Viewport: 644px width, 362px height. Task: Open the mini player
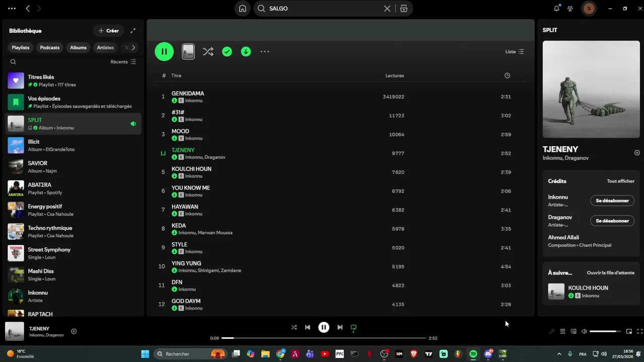[629, 331]
